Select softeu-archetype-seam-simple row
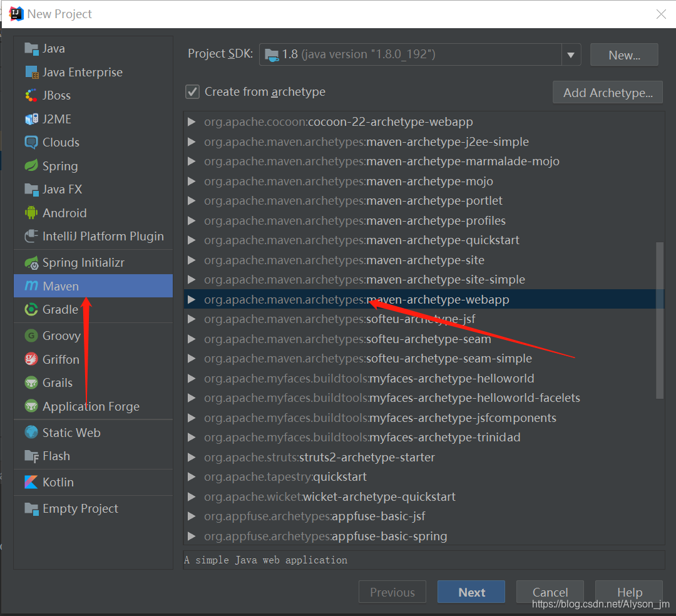The height and width of the screenshot is (616, 676). click(x=424, y=359)
